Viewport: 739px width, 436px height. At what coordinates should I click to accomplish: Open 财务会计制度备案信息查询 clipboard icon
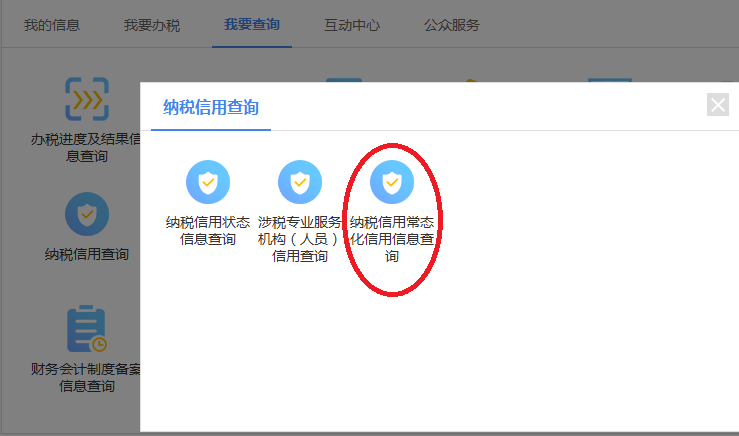87,329
